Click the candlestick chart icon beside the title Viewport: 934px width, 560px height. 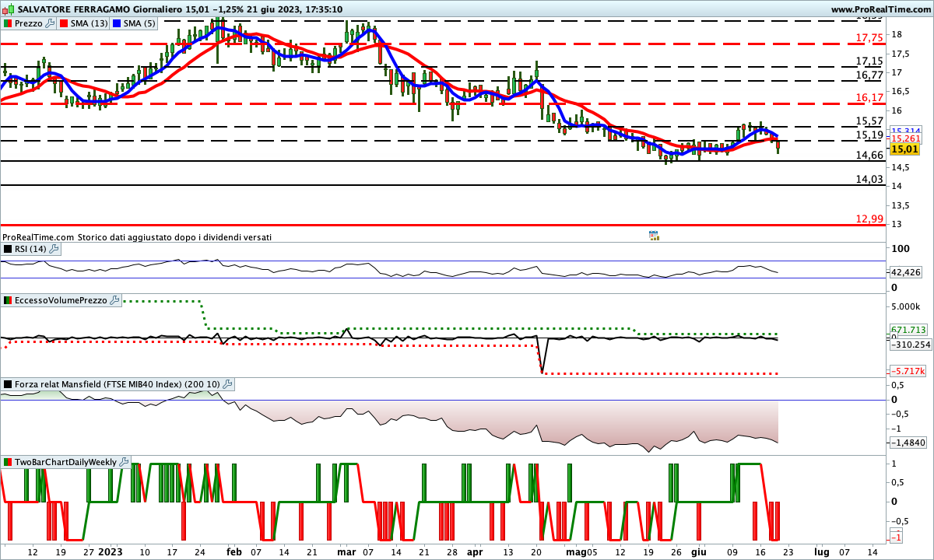(x=7, y=9)
